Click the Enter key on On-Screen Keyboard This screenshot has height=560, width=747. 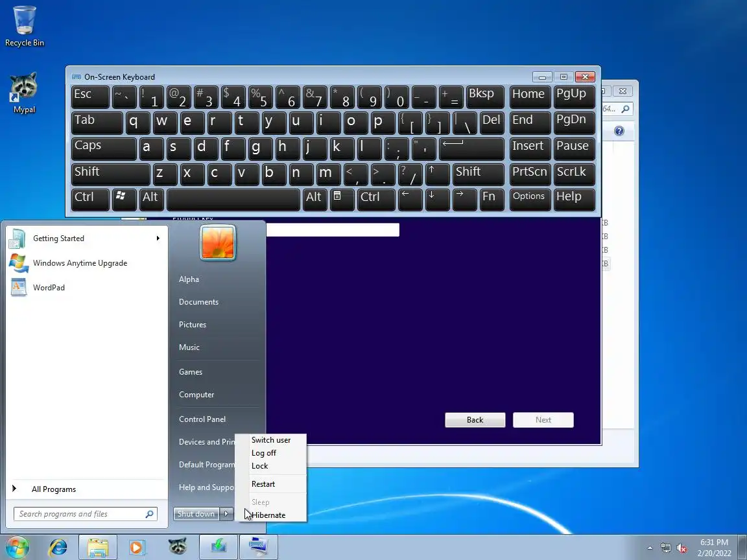[471, 148]
